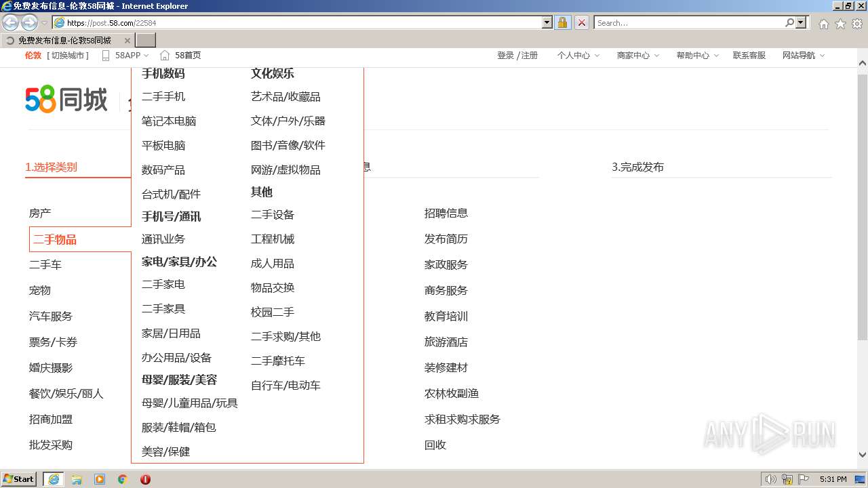The image size is (868, 488).
Task: Stop page loading with the red X
Action: [582, 22]
